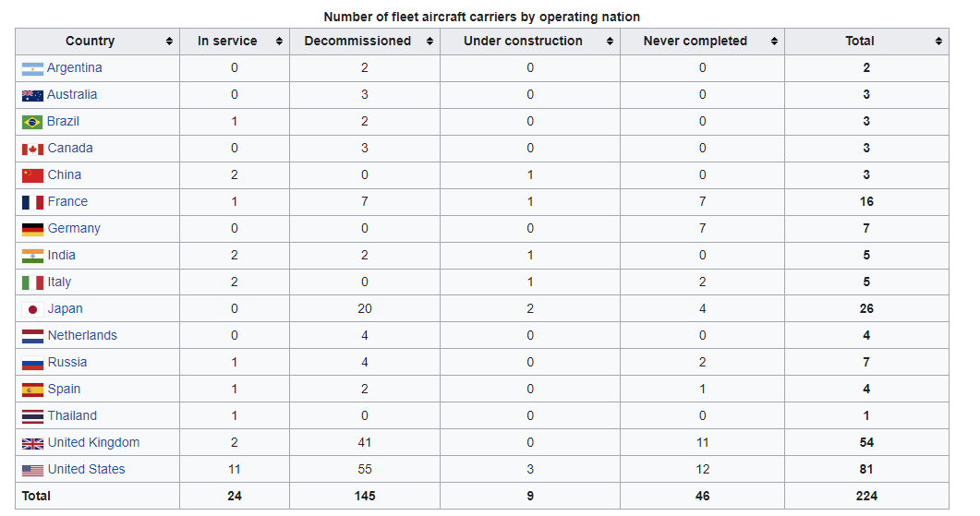This screenshot has width=980, height=516.
Task: Click the Japan flag icon
Action: pos(32,309)
